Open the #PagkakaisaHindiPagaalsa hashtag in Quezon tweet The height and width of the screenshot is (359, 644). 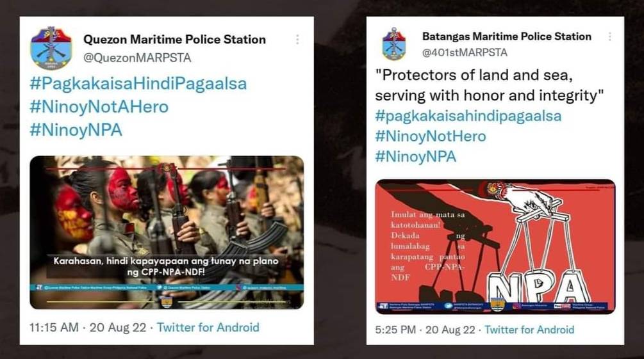click(138, 84)
